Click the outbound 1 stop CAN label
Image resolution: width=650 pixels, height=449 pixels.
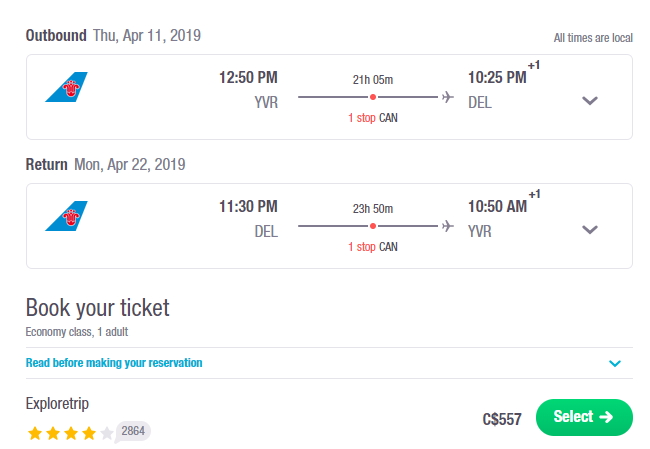coord(373,118)
